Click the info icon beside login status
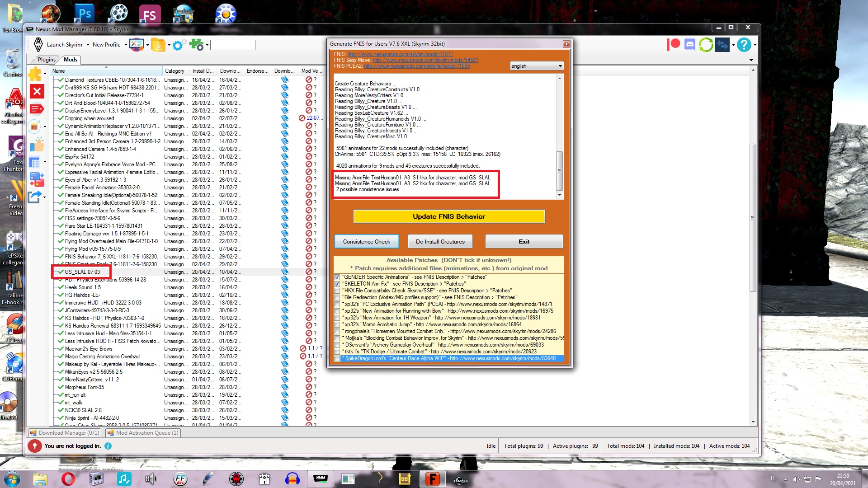868x488 pixels. coord(108,446)
